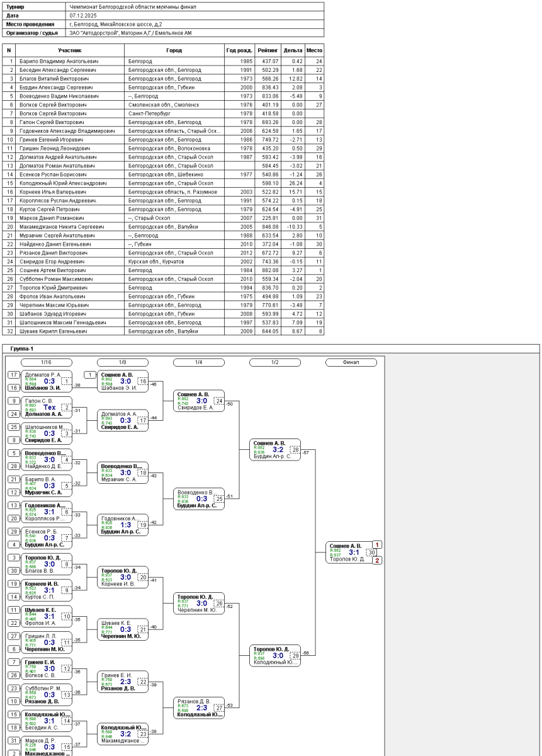The width and height of the screenshot is (542, 756).
Task: Click the Год рожд. column header
Action: point(239,50)
